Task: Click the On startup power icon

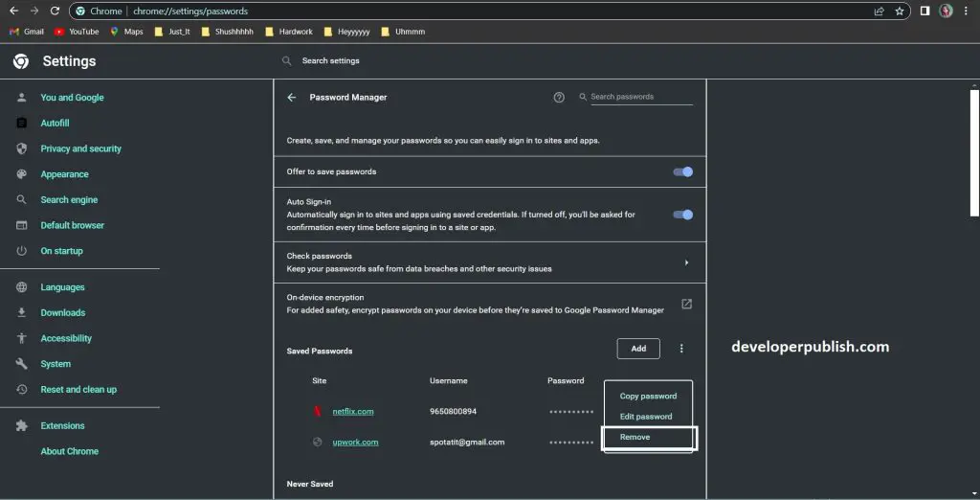Action: pos(21,251)
